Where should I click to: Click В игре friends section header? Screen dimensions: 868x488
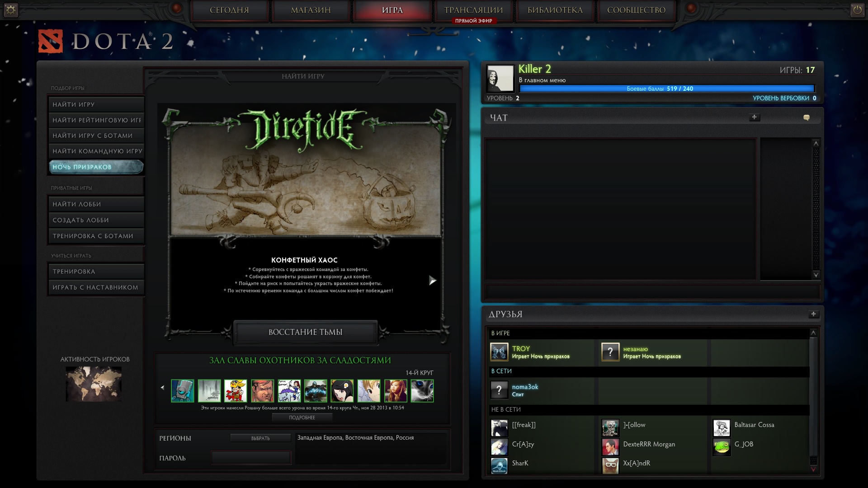[650, 333]
